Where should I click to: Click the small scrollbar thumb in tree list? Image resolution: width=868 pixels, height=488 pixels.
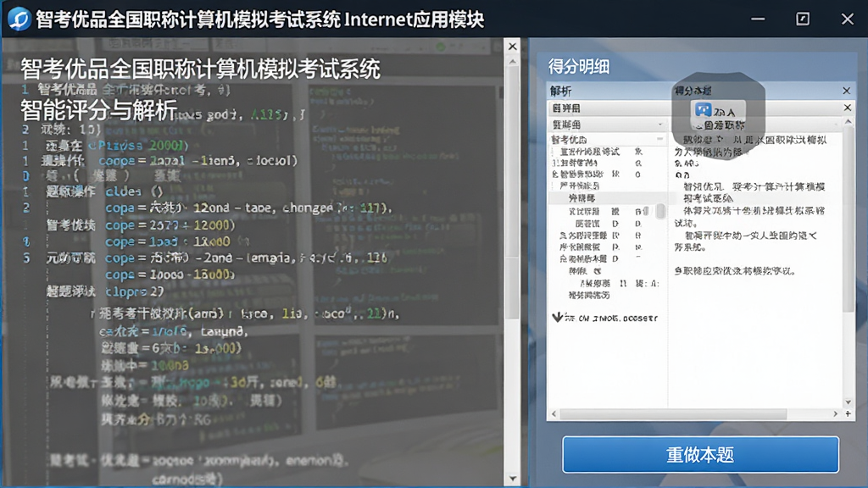(x=660, y=211)
